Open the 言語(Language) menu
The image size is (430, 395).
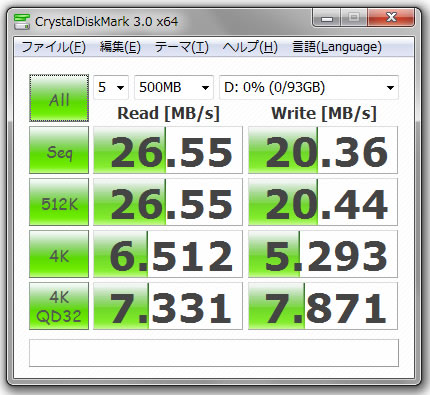[x=337, y=47]
